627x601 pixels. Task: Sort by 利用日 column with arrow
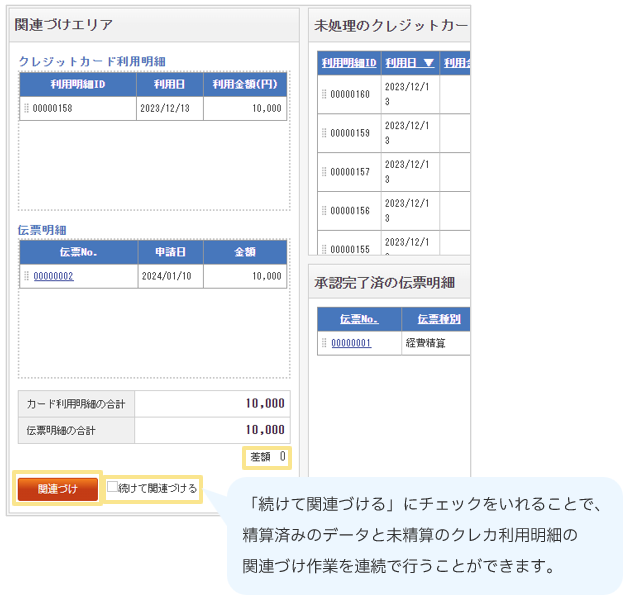point(409,63)
